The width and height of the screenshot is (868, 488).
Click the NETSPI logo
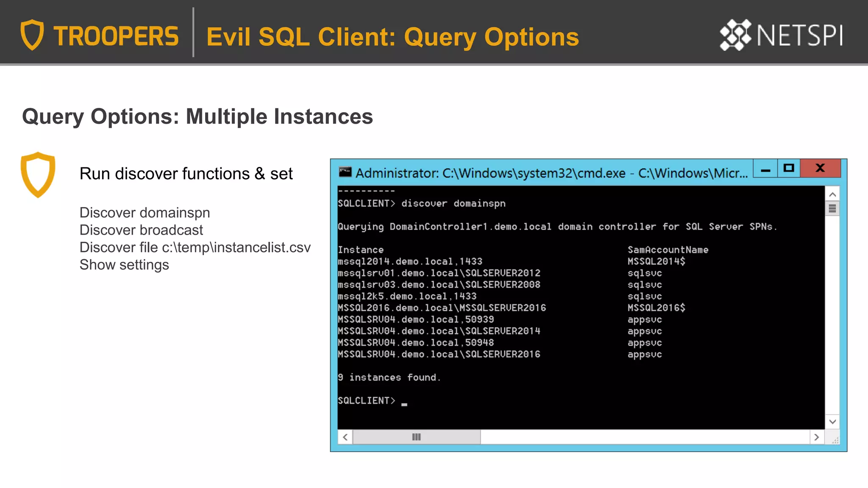782,35
